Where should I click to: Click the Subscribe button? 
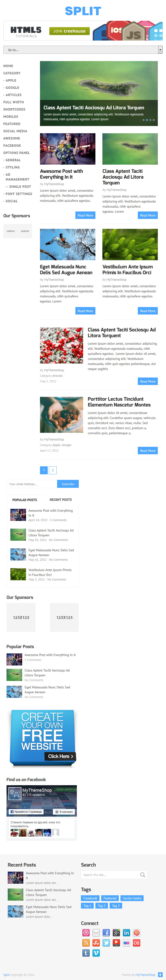tap(68, 484)
